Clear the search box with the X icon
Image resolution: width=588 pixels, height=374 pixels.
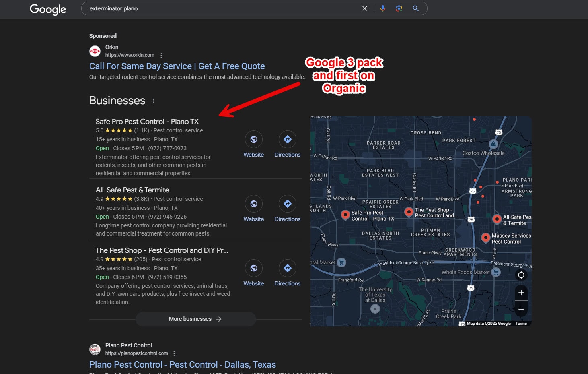click(365, 8)
